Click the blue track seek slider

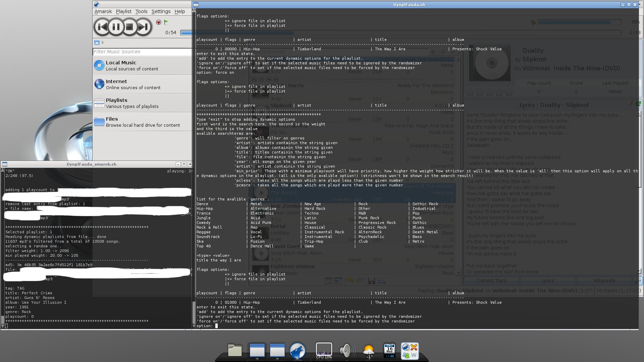[186, 33]
